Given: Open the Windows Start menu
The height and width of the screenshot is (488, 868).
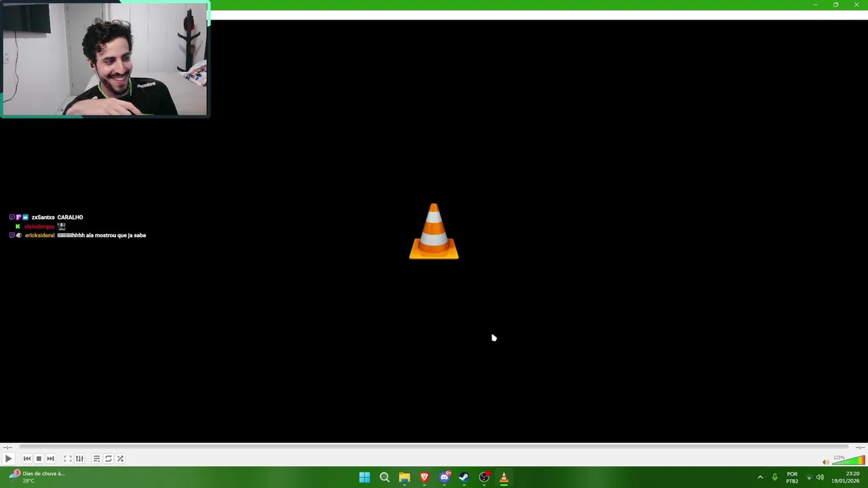Looking at the screenshot, I should click(364, 478).
